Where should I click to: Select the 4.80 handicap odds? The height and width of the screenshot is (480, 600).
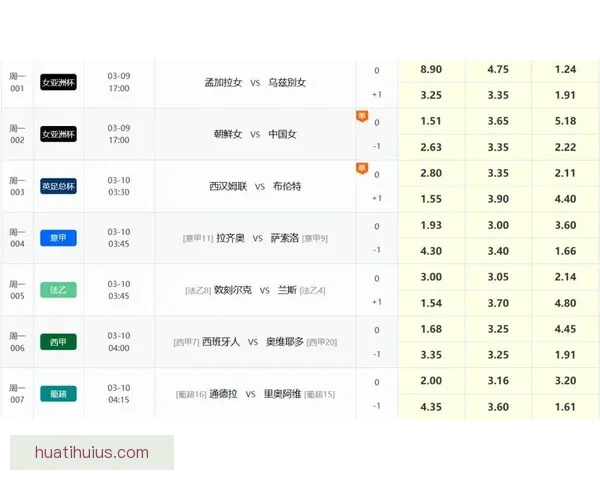pos(566,303)
